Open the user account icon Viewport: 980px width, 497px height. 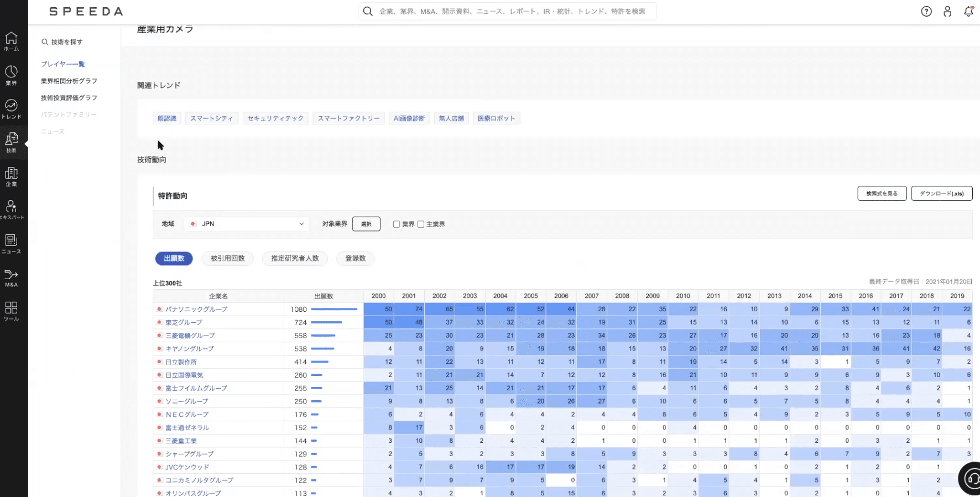point(947,12)
